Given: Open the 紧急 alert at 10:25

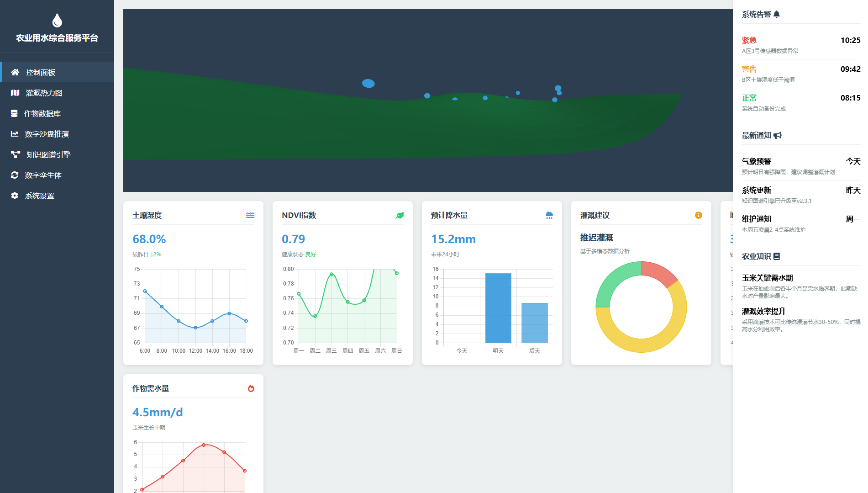Looking at the screenshot, I should coord(801,45).
